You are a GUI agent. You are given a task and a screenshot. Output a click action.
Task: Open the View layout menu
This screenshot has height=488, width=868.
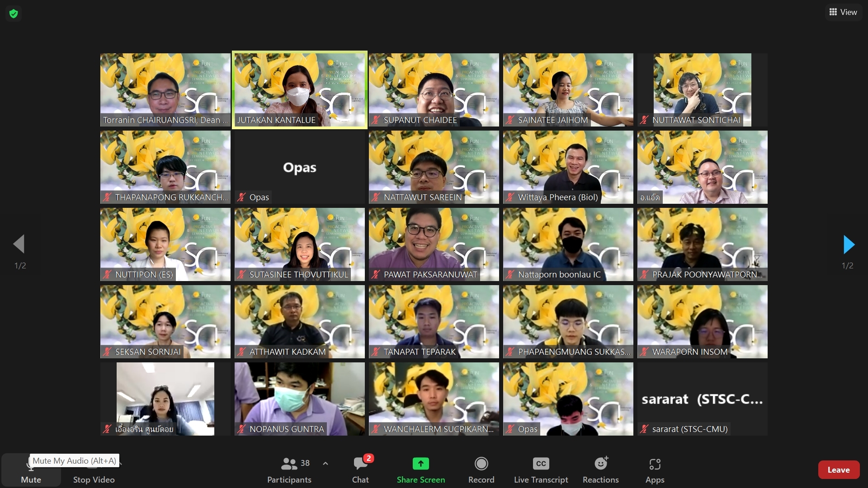[843, 12]
